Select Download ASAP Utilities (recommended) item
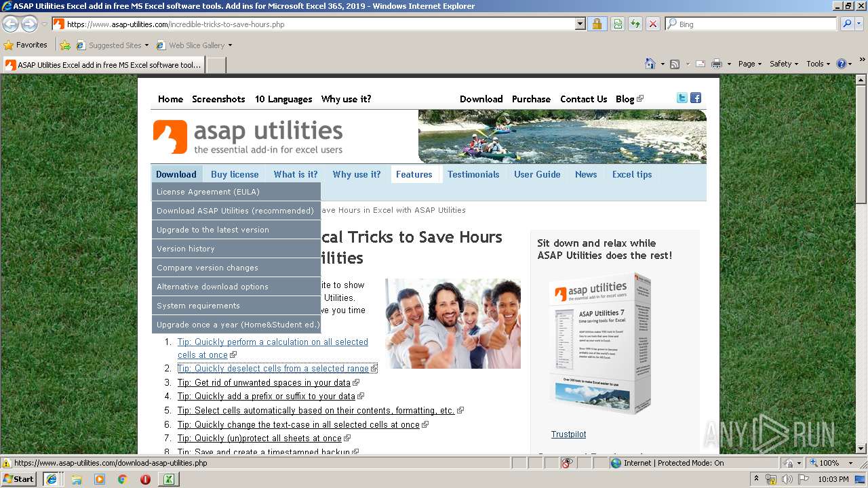This screenshot has width=868, height=488. (x=236, y=211)
